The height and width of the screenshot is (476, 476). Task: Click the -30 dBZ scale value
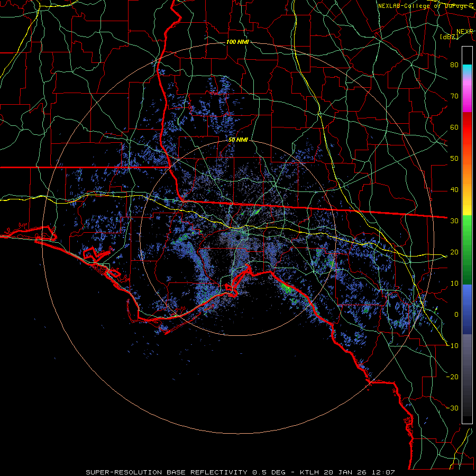(452, 408)
